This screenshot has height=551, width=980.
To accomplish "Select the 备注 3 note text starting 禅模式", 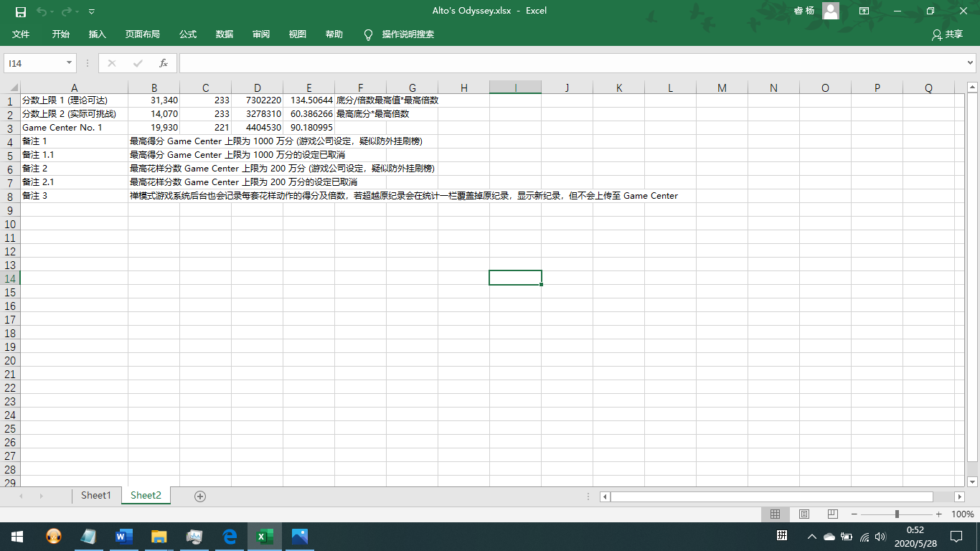I will coord(404,196).
